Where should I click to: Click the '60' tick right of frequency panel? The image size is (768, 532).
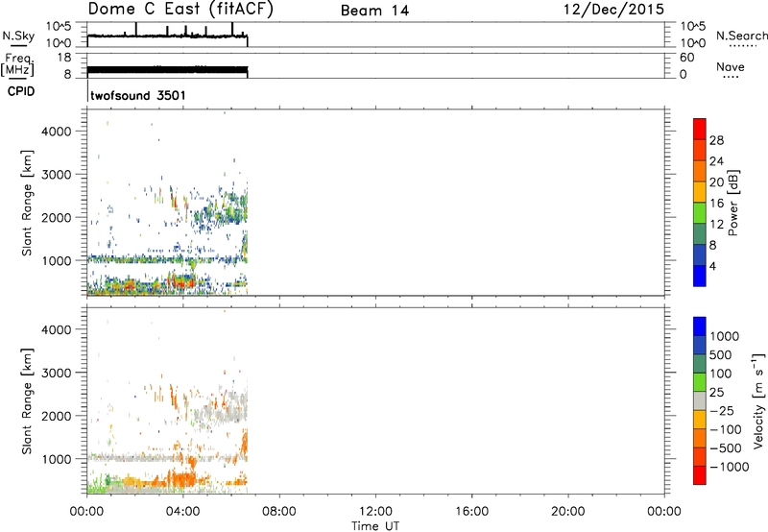coord(686,58)
